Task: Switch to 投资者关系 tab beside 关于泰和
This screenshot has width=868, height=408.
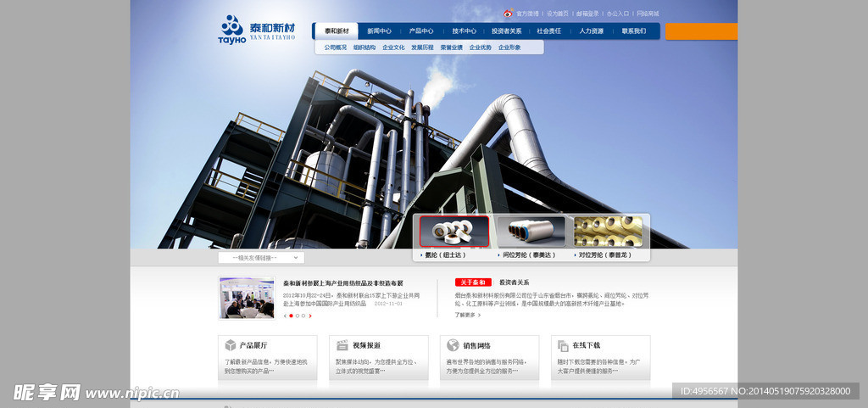Action: tap(515, 282)
